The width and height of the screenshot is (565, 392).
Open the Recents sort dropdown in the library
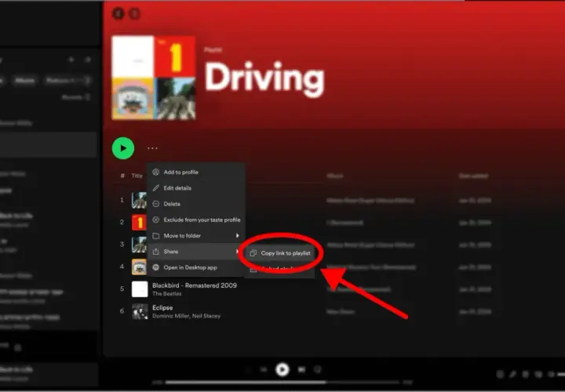tap(75, 97)
